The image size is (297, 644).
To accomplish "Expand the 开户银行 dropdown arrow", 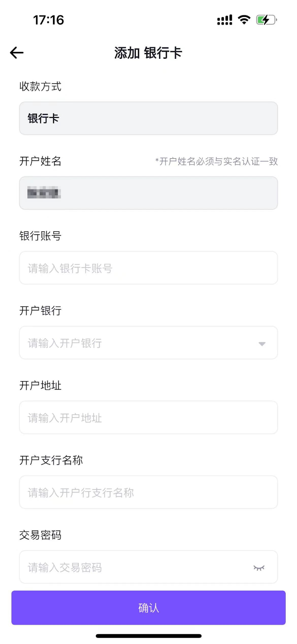I will [262, 344].
